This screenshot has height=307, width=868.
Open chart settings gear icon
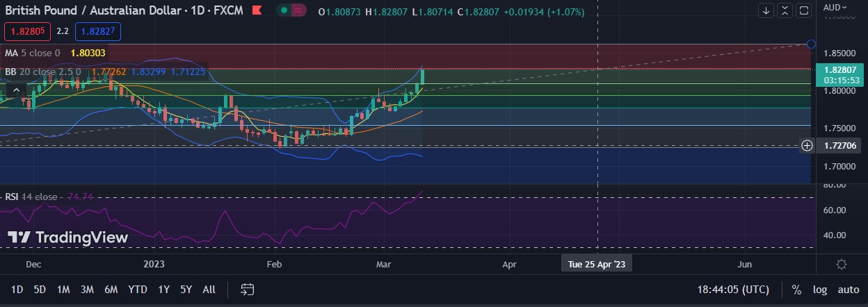[841, 265]
